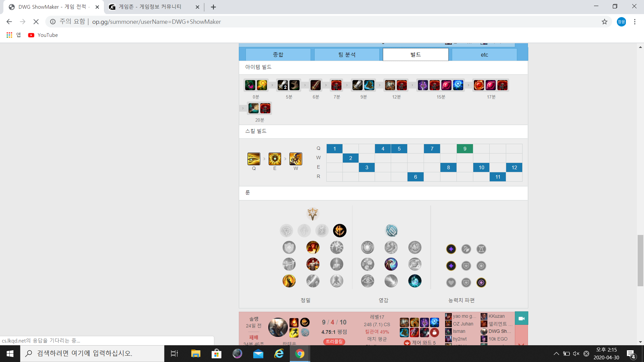
Task: Open Chrome from the Windows taskbar
Action: (300, 354)
